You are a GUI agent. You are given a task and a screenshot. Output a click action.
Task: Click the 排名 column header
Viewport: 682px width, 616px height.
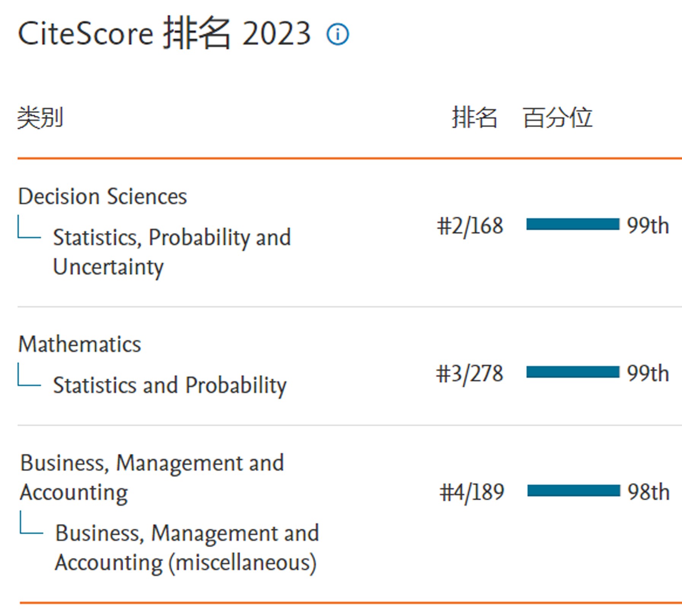pos(474,118)
